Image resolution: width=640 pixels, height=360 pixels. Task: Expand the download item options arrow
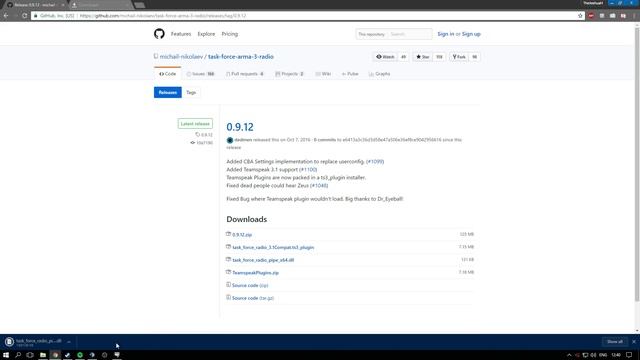69,342
